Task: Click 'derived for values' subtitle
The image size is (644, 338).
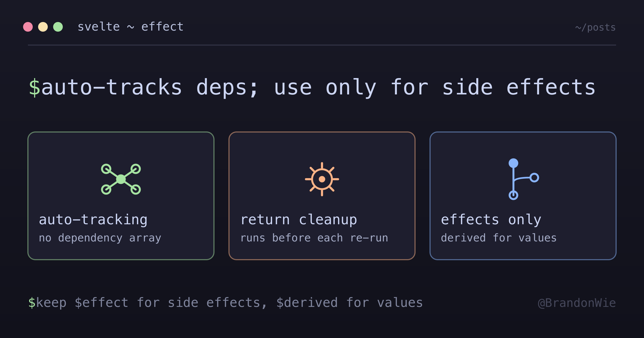Action: click(x=499, y=238)
